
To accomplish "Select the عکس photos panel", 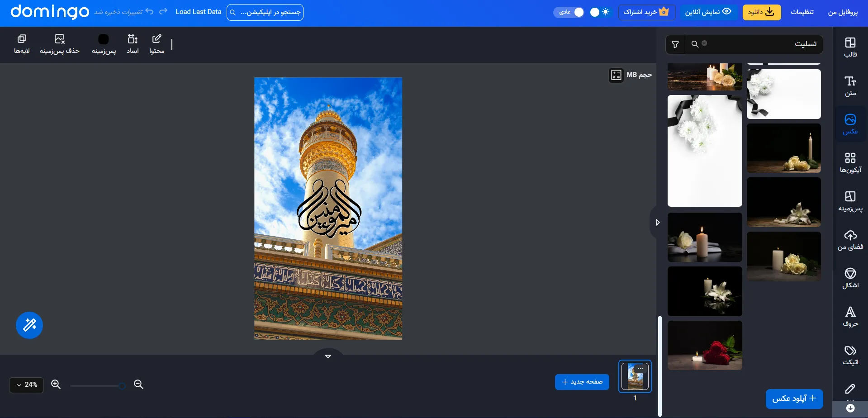I will [850, 124].
